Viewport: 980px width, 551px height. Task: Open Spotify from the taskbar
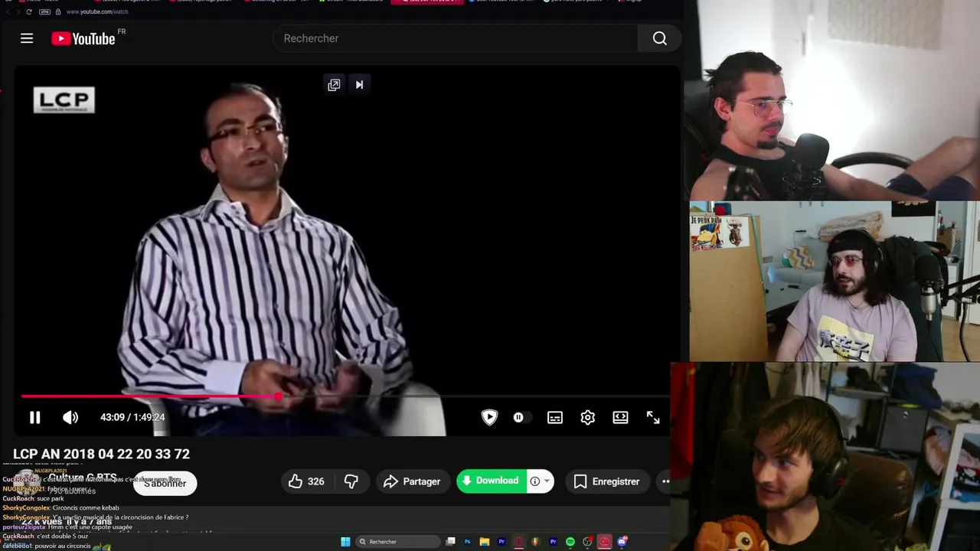point(570,542)
